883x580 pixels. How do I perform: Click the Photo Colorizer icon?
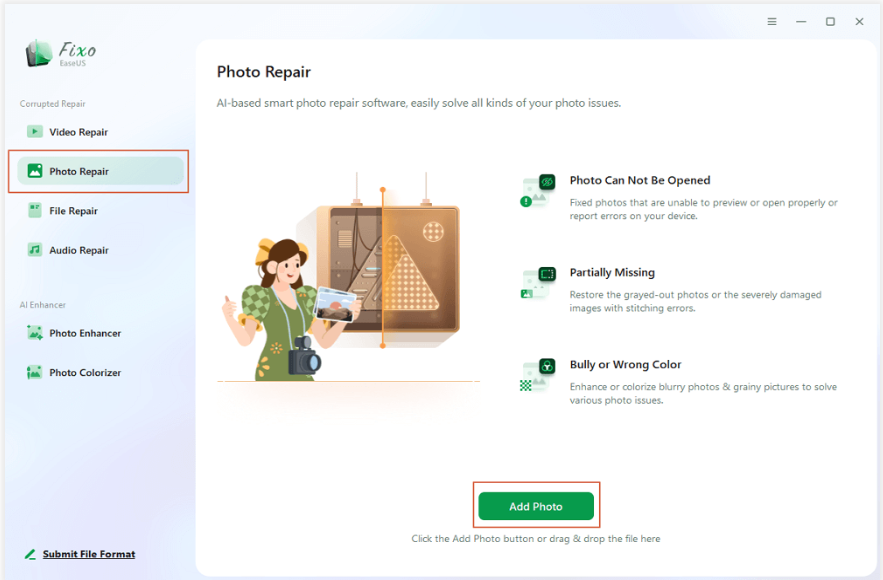[x=34, y=372]
